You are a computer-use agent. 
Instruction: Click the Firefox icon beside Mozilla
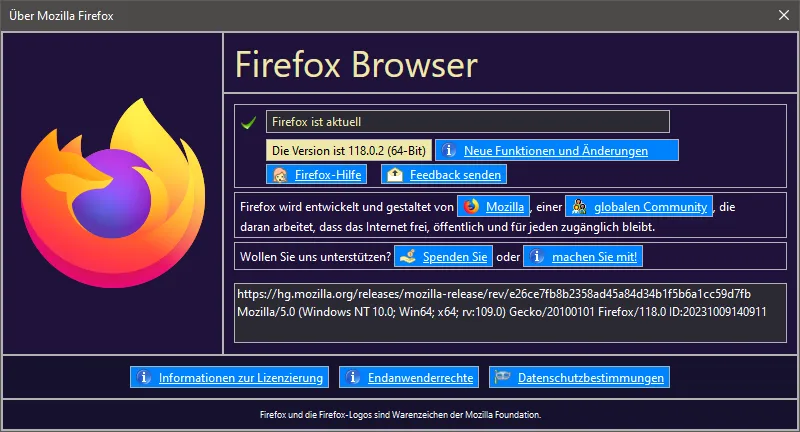pos(471,207)
